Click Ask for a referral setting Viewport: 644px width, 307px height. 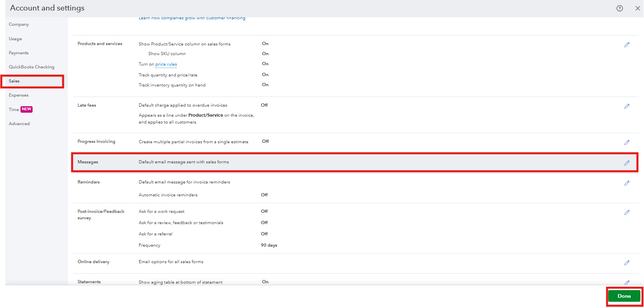pos(156,234)
